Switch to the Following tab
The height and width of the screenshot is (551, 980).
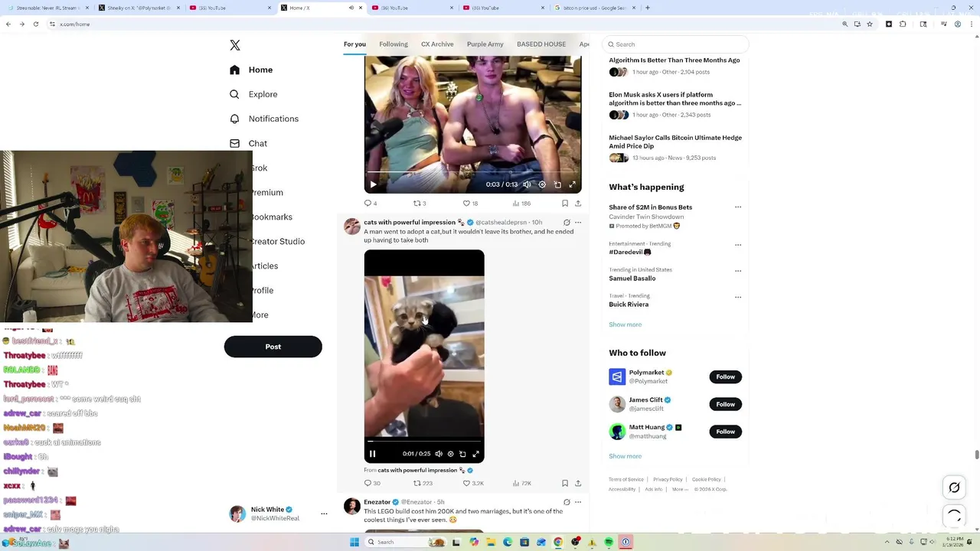(394, 44)
